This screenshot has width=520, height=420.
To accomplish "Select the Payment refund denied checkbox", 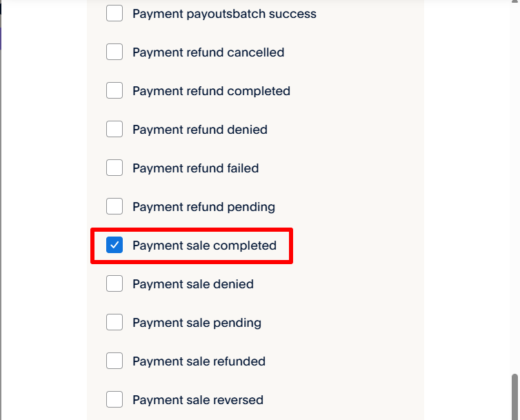I will pyautogui.click(x=114, y=130).
